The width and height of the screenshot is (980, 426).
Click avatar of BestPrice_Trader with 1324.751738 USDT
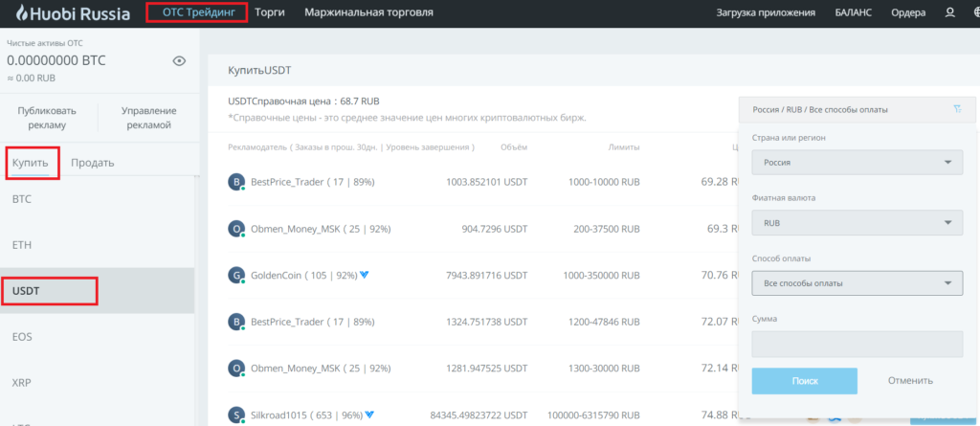[236, 323]
